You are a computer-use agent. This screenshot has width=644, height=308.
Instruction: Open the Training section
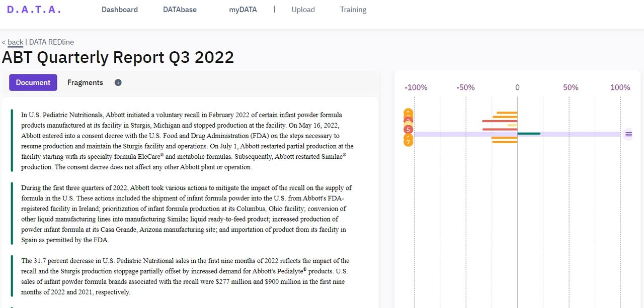(353, 9)
